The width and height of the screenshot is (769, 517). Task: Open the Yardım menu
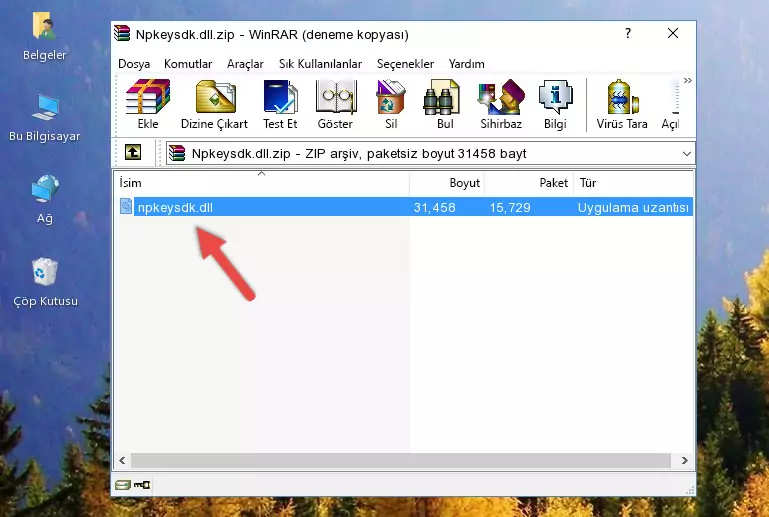pyautogui.click(x=466, y=64)
